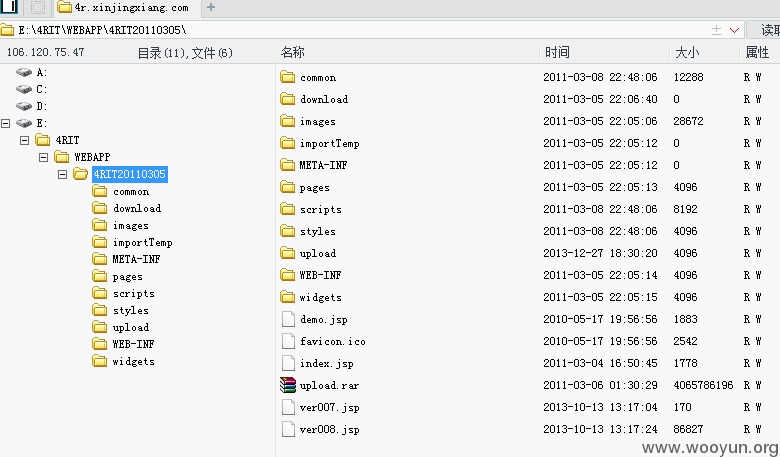Screen dimensions: 780x457
Task: Open the D: drive icon
Action: tap(24, 106)
